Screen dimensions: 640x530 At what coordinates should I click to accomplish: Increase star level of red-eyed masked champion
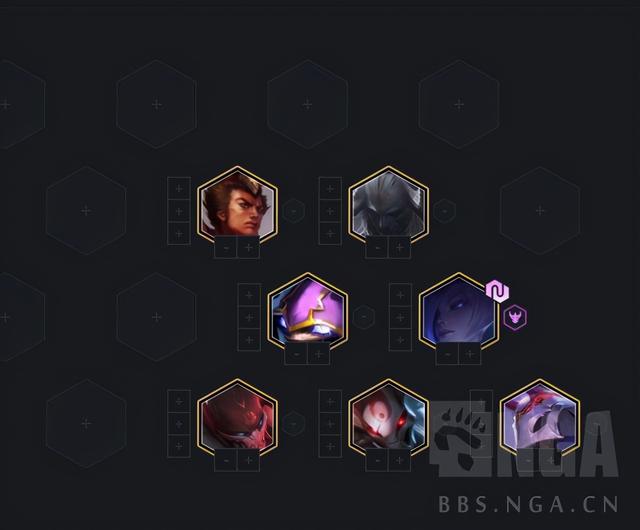pos(400,460)
